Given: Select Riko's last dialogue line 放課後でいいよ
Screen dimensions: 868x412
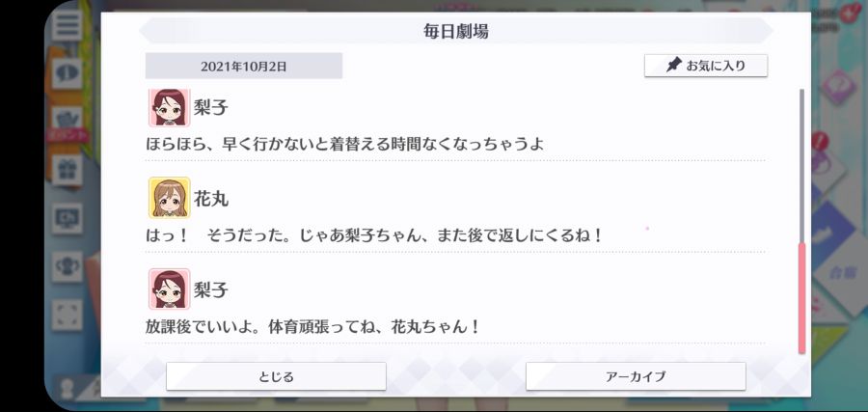Looking at the screenshot, I should [x=312, y=327].
